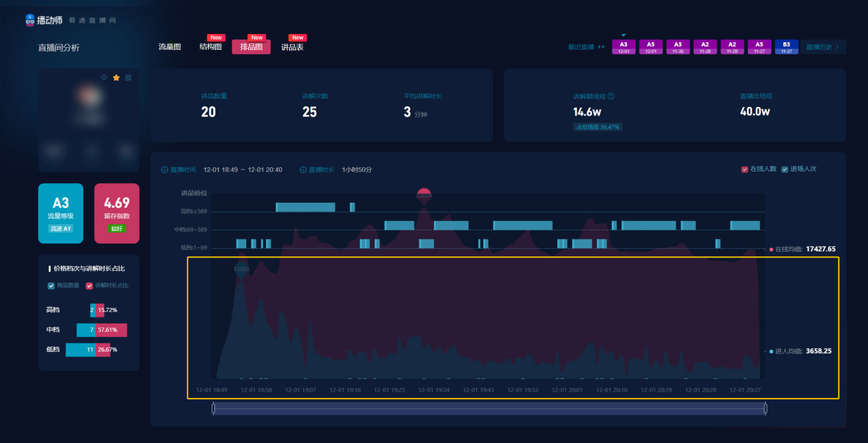
Task: Open the 结构图 tab
Action: (210, 47)
